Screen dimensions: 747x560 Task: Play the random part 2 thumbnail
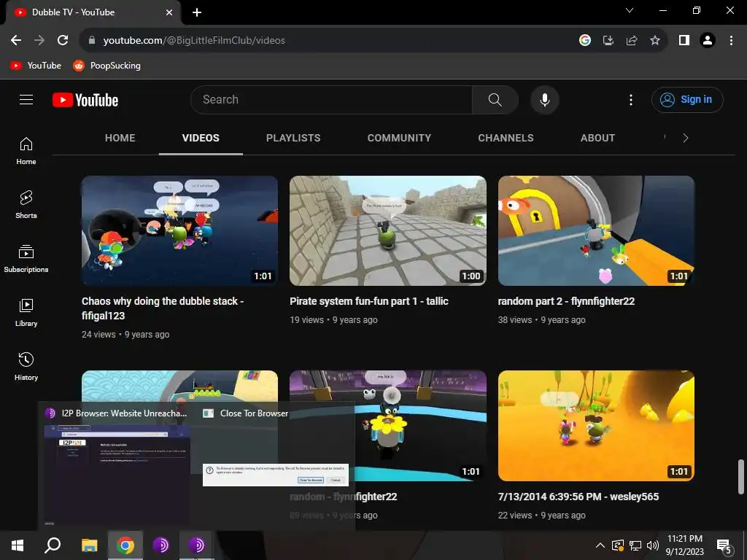[x=596, y=230]
